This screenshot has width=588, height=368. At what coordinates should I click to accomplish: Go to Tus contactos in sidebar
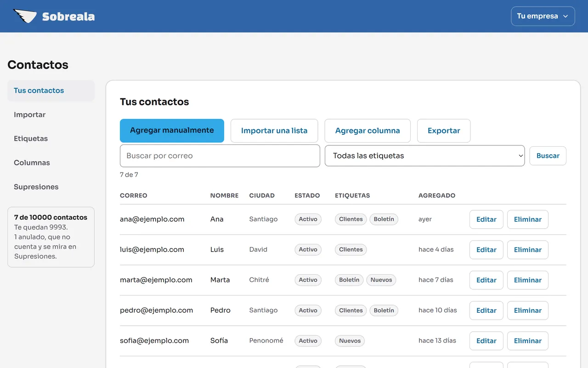click(51, 91)
